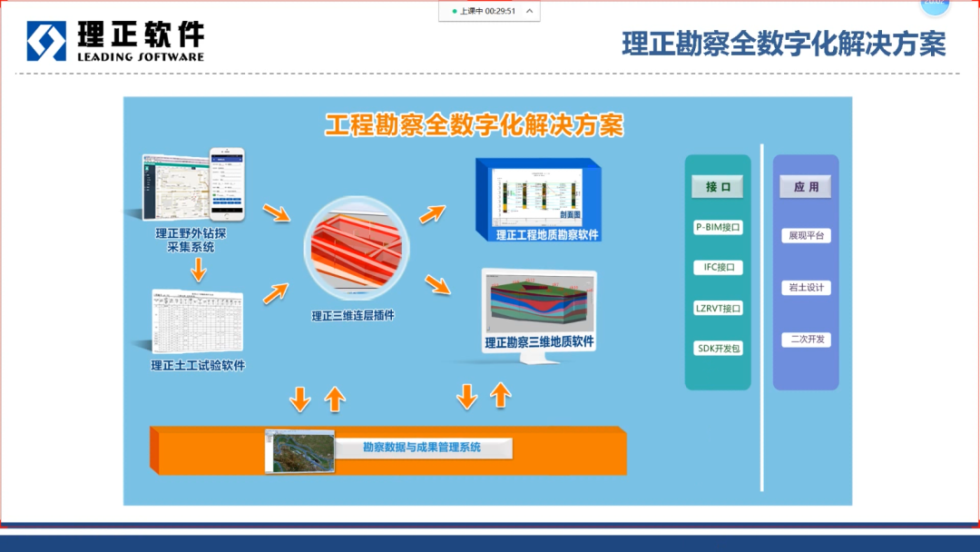
Task: Click the slide title 理正勘察全数字化解决方案
Action: point(784,44)
